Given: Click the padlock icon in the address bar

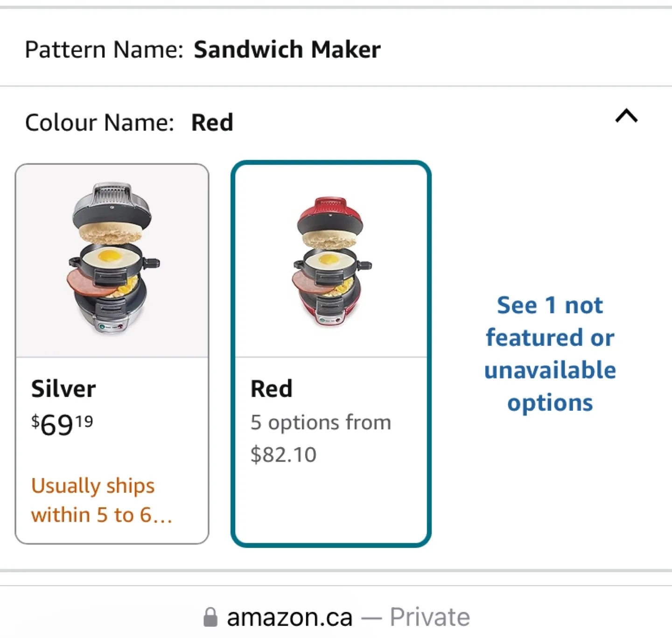Looking at the screenshot, I should pyautogui.click(x=211, y=616).
